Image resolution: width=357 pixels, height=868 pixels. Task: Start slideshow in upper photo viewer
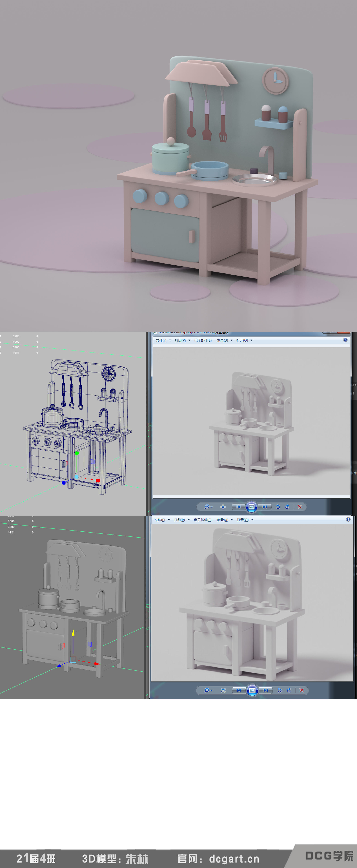click(x=252, y=507)
